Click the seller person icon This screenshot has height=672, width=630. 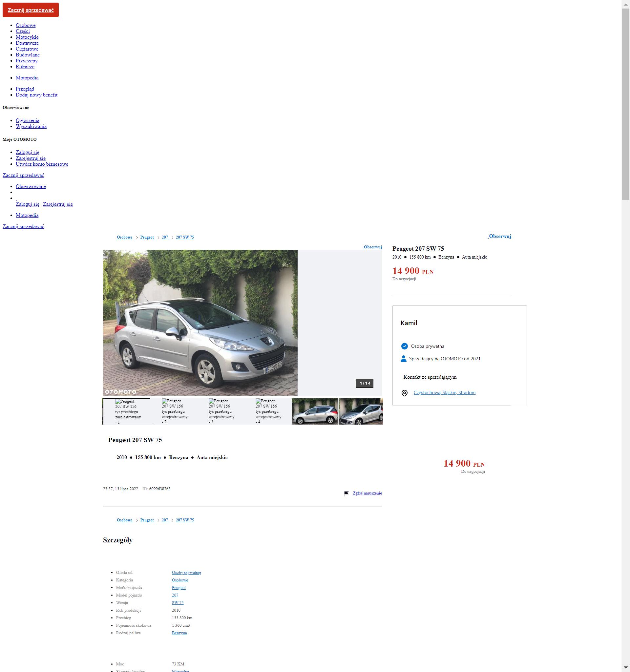pos(403,359)
